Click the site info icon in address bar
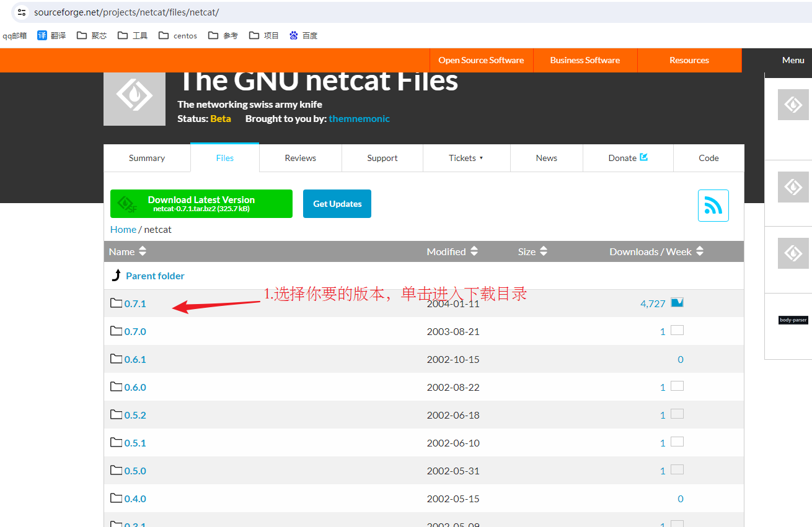Viewport: 812px width, 527px height. pyautogui.click(x=22, y=12)
